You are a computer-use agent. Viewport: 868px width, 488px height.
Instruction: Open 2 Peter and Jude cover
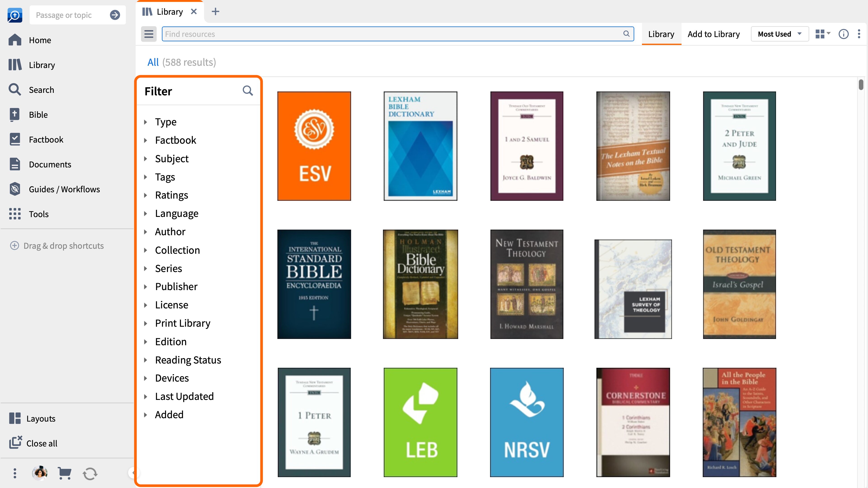point(739,146)
